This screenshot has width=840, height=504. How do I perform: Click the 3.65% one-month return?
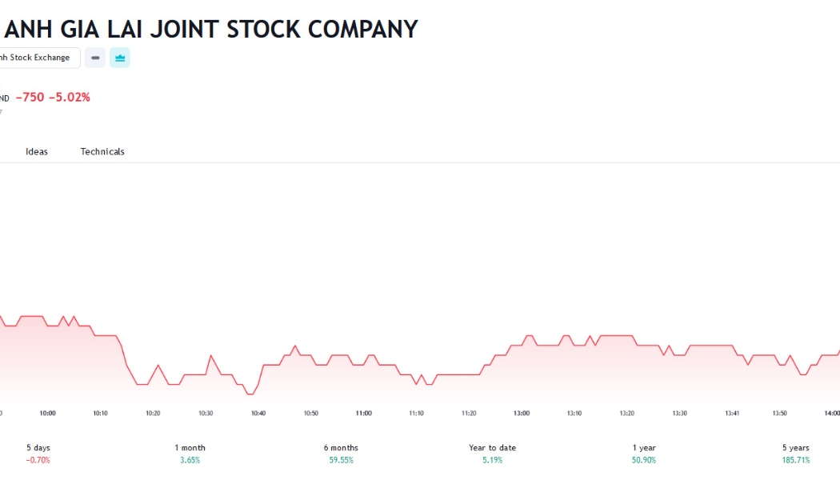click(190, 460)
